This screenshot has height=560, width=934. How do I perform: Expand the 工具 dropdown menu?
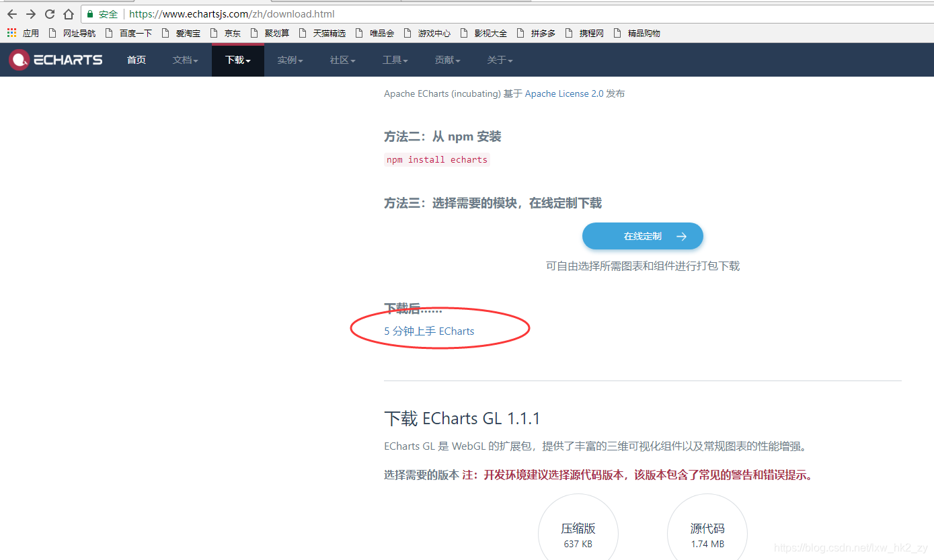pos(395,60)
